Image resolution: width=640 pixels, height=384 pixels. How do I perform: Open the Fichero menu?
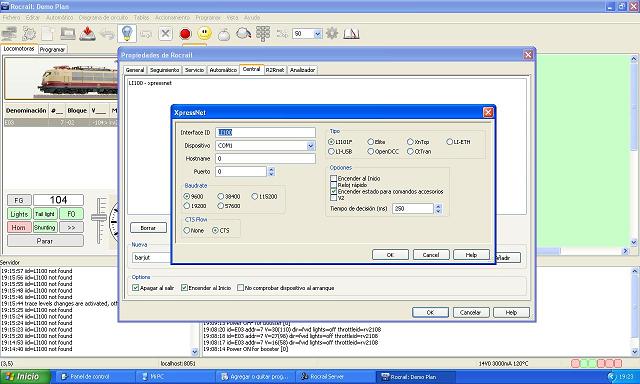pos(11,18)
